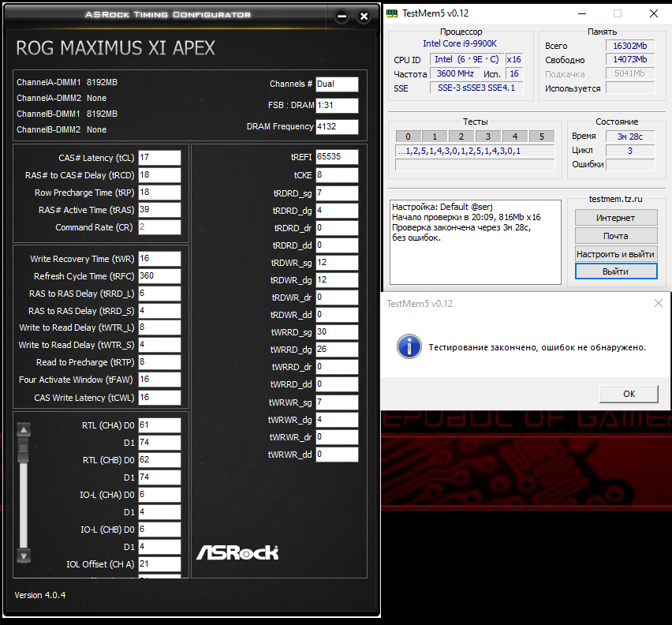This screenshot has width=672, height=625.
Task: Click the tRDRD_sg value field
Action: coord(337,193)
